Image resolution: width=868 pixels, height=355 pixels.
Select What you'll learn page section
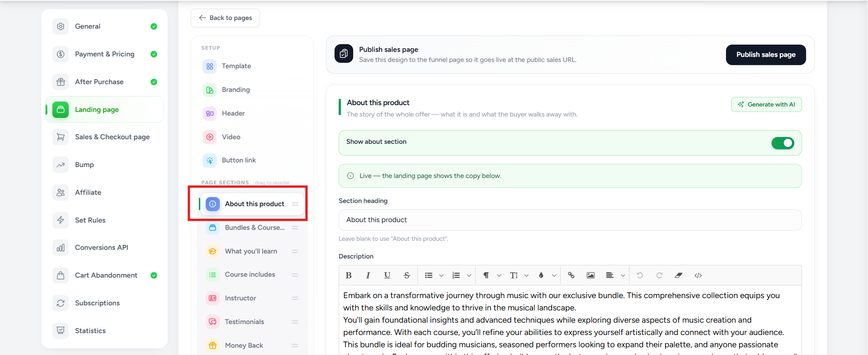pos(253,251)
